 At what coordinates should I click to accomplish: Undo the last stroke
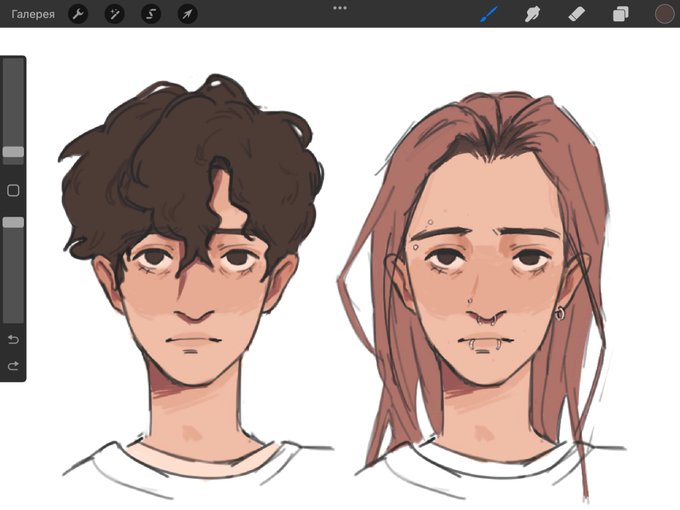[x=13, y=339]
